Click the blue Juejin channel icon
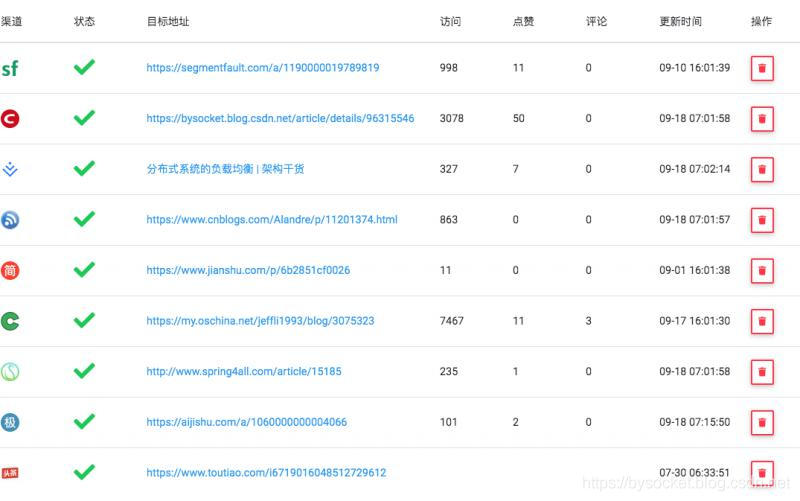This screenshot has width=800, height=501. (x=10, y=169)
